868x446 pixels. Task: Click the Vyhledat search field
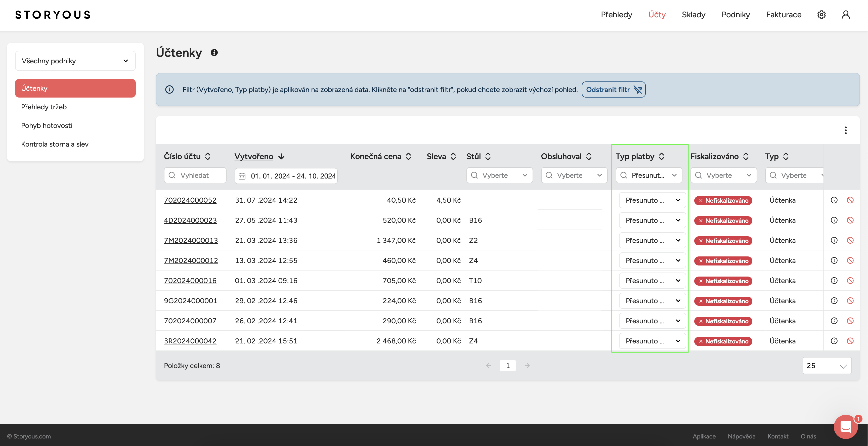coord(195,175)
